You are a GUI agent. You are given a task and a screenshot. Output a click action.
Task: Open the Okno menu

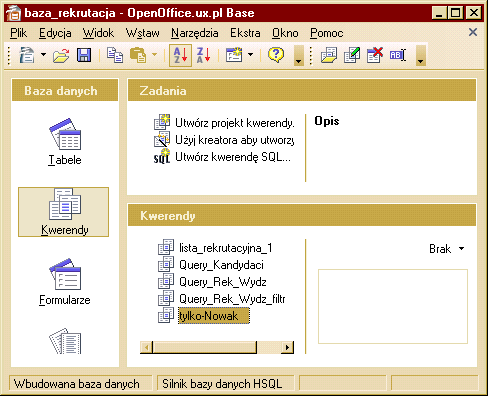click(x=285, y=33)
